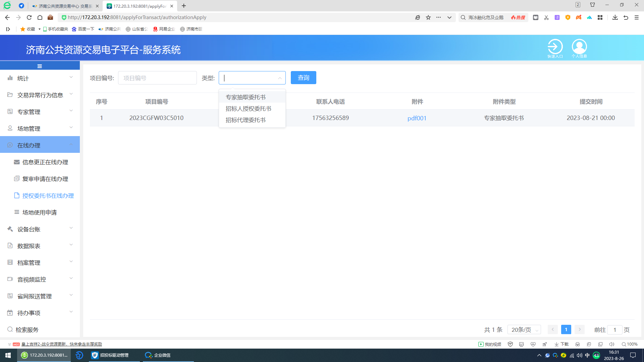Open the pdf001 attachment link
644x362 pixels.
[417, 118]
